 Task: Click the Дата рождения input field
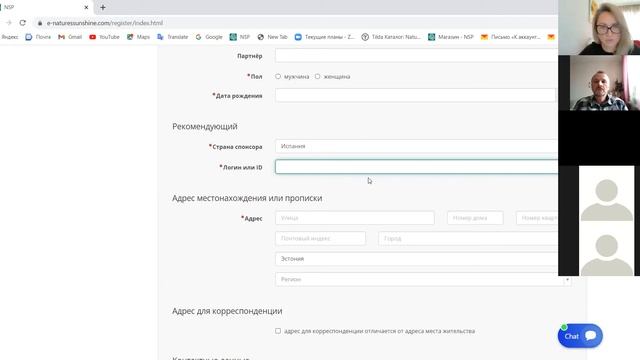[x=415, y=96]
